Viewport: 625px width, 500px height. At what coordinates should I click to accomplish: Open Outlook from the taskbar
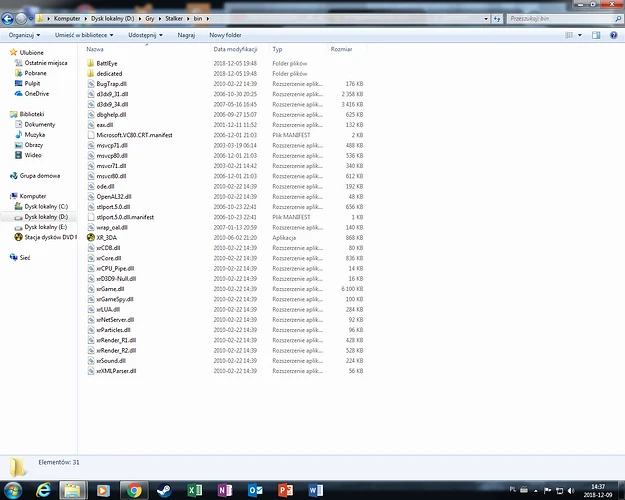click(x=255, y=490)
